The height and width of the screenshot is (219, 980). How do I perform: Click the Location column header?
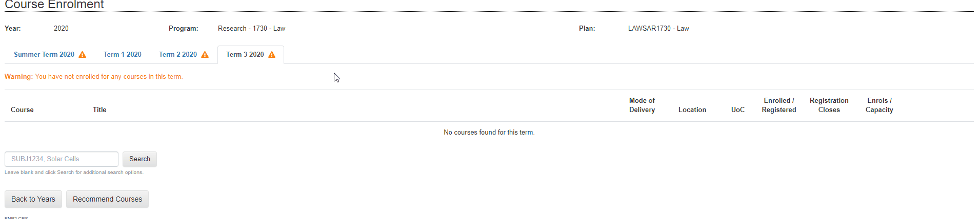(692, 110)
